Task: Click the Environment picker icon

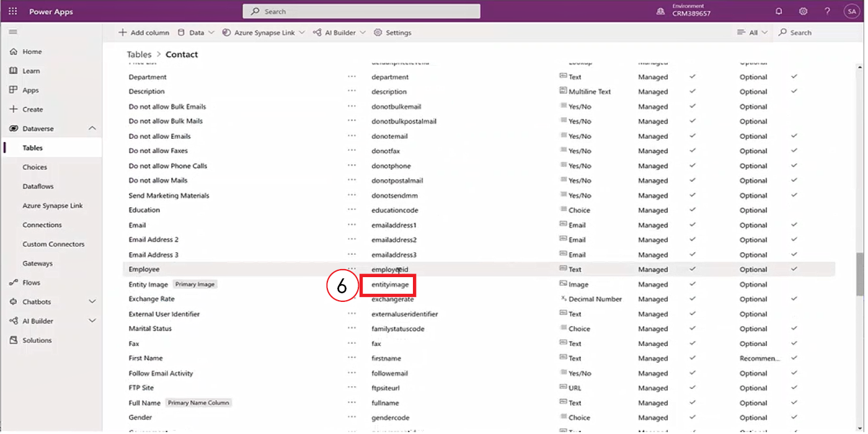Action: pos(661,11)
